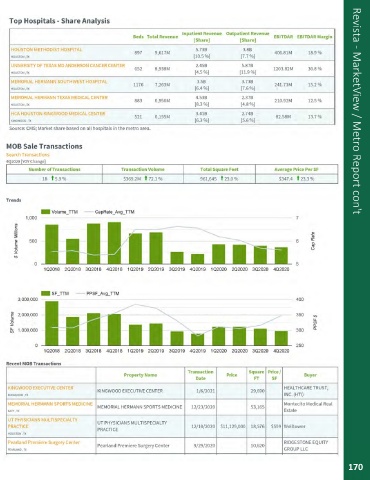370x480 pixels.
Task: Click the green up arrow beside Number of Transactions
Action: [x=52, y=179]
